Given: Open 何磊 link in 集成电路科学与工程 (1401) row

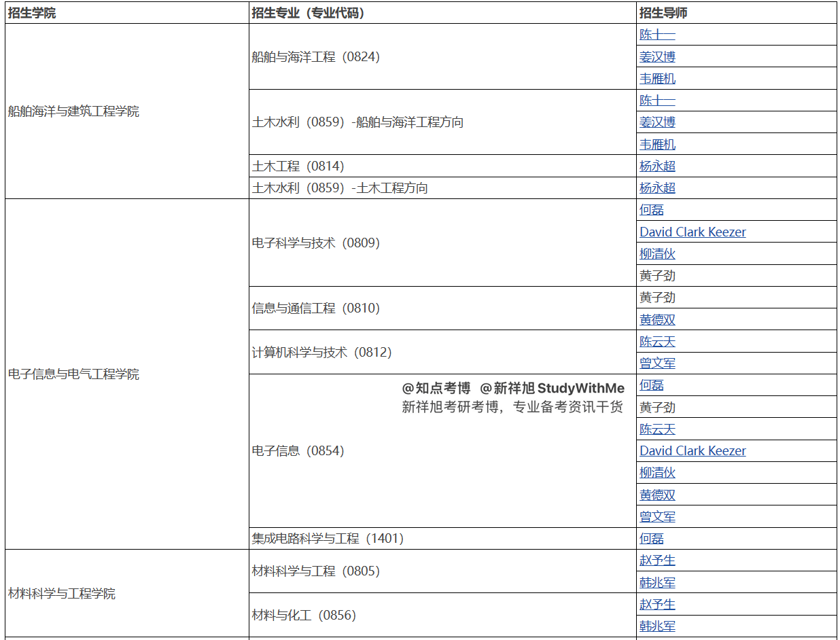Looking at the screenshot, I should pos(651,538).
